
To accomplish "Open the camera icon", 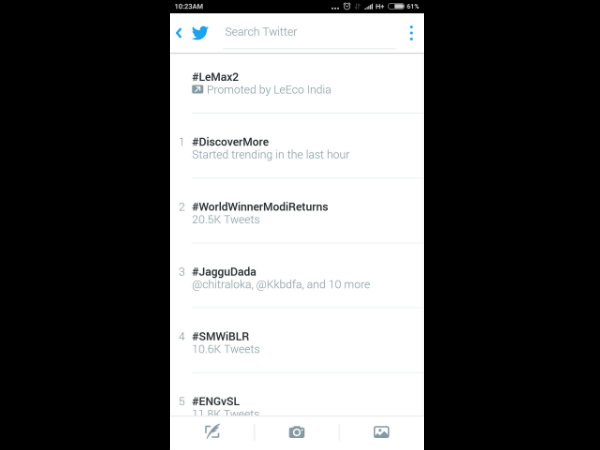I will 297,432.
